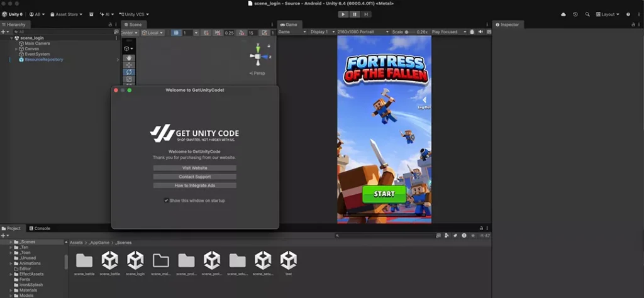Select the Scale tool below Rotate
644x298 pixels.
pyautogui.click(x=129, y=79)
